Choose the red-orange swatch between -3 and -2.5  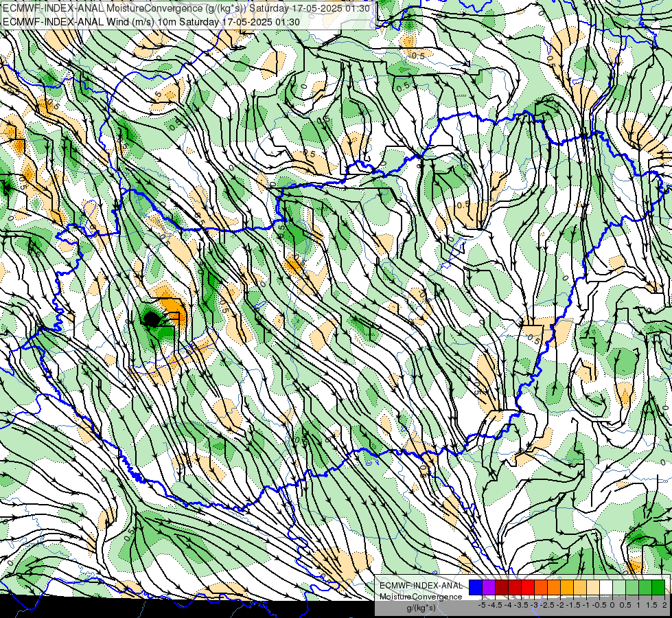(x=541, y=588)
